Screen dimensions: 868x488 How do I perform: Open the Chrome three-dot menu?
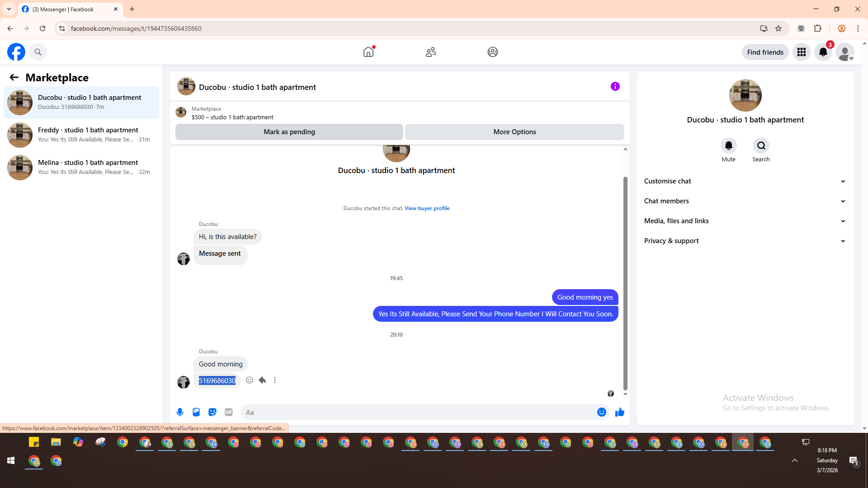tap(858, 28)
